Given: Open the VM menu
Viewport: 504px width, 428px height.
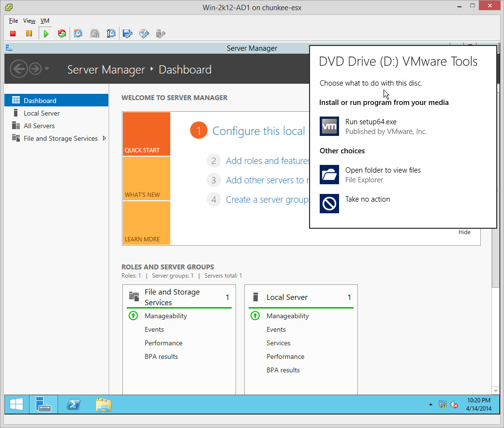Looking at the screenshot, I should pos(44,21).
